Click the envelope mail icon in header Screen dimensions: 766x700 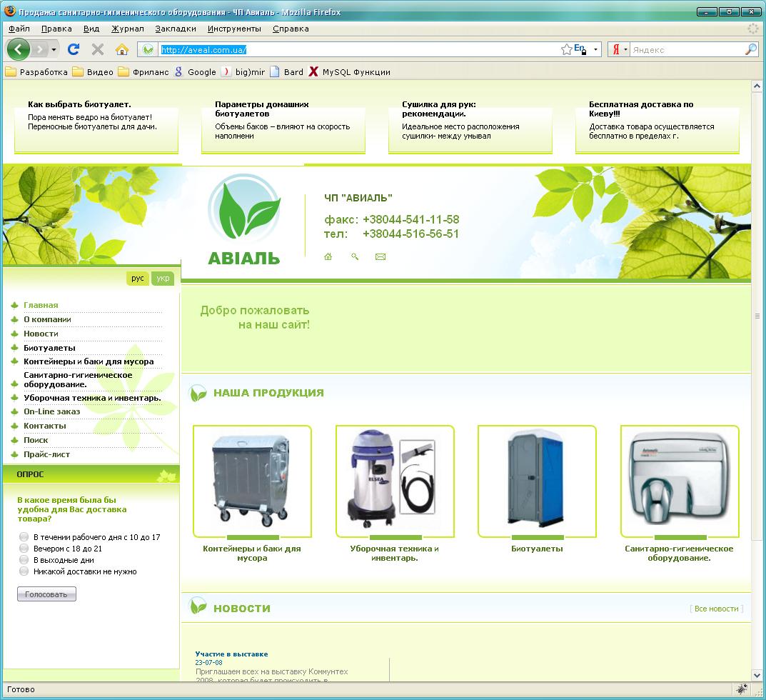click(x=381, y=256)
